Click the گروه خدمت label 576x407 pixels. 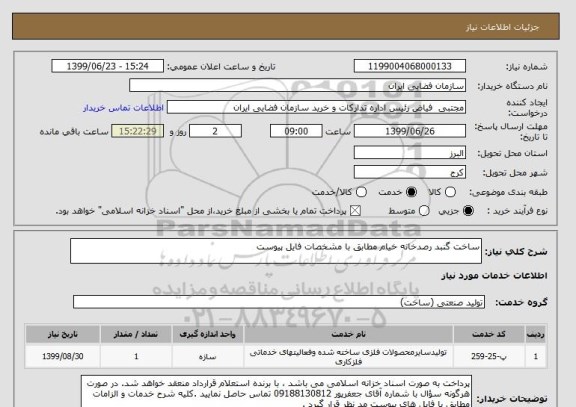tap(521, 302)
